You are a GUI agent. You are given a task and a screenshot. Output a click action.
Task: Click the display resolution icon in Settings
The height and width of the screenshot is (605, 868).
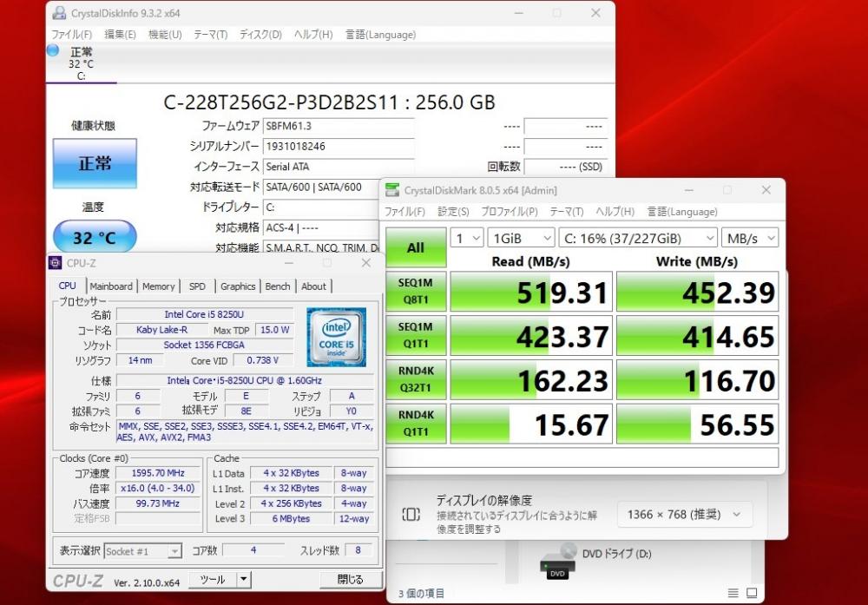click(411, 514)
